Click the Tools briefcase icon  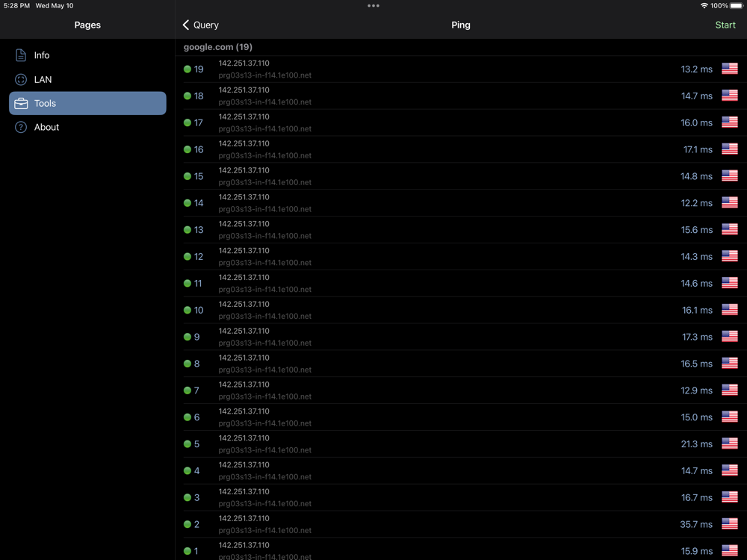tap(21, 103)
